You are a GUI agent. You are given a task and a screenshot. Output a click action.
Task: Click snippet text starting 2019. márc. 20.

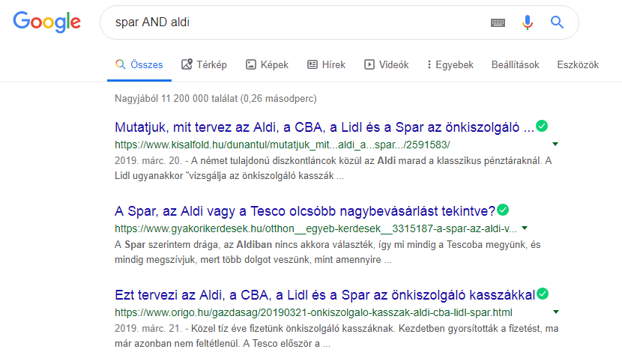333,168
